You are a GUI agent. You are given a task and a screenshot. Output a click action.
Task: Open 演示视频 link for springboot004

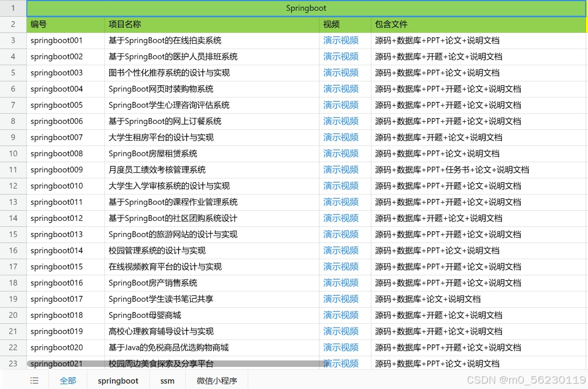[x=341, y=89]
